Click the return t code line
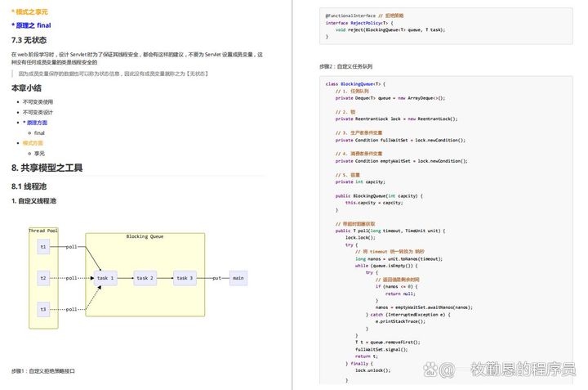Viewport: 588px width, 390px height. click(367, 356)
